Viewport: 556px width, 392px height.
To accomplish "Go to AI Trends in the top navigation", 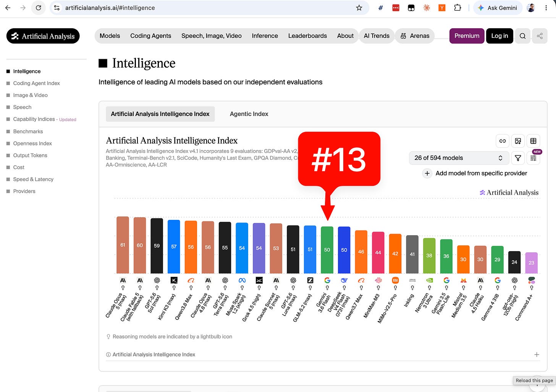I will (377, 36).
